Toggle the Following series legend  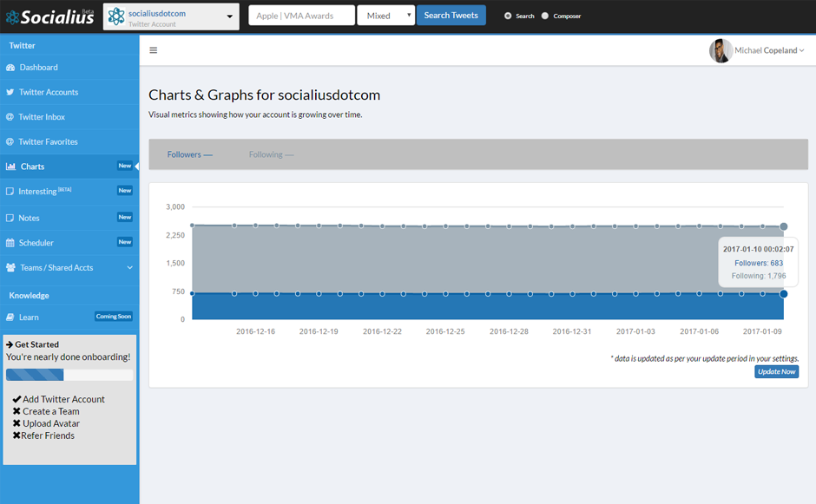[x=271, y=154]
